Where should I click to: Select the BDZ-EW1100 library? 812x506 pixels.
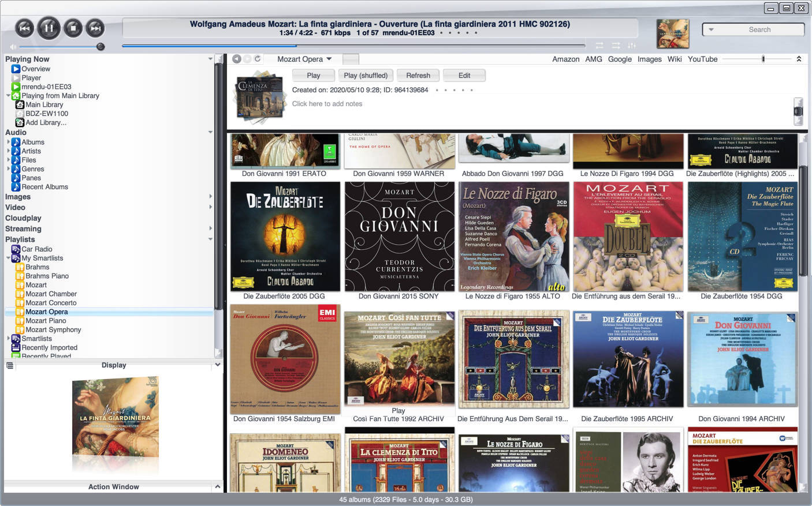point(47,114)
